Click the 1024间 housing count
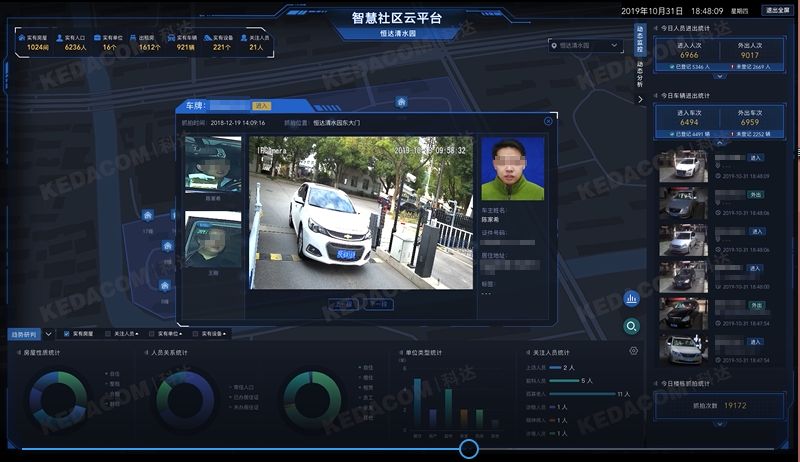This screenshot has height=462, width=800. coord(38,47)
